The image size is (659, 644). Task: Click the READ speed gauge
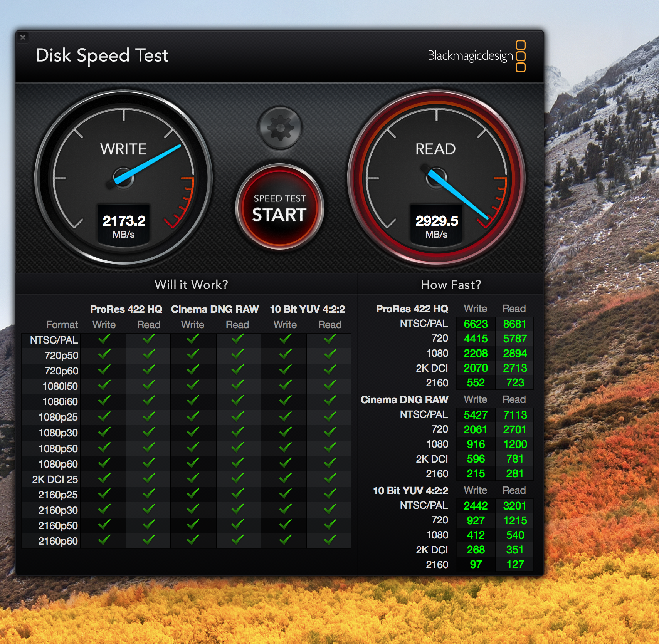[x=436, y=178]
